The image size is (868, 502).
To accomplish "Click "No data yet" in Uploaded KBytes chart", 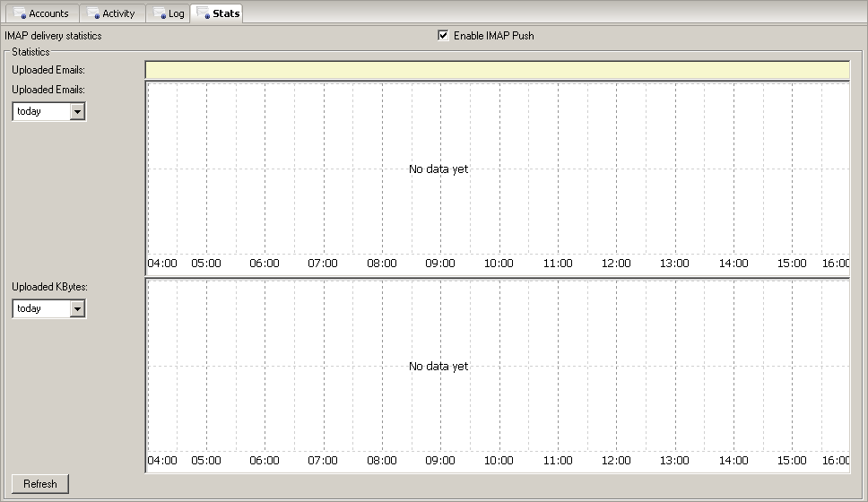I will [438, 367].
